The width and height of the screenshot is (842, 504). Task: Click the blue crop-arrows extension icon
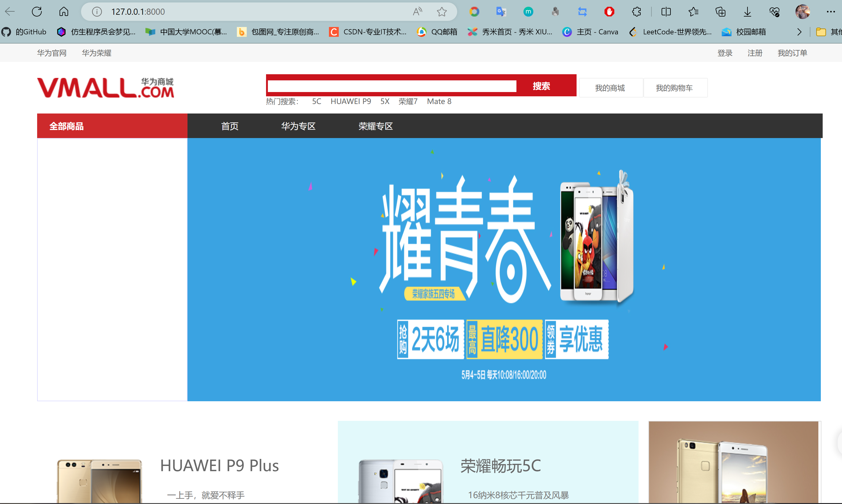coord(582,12)
